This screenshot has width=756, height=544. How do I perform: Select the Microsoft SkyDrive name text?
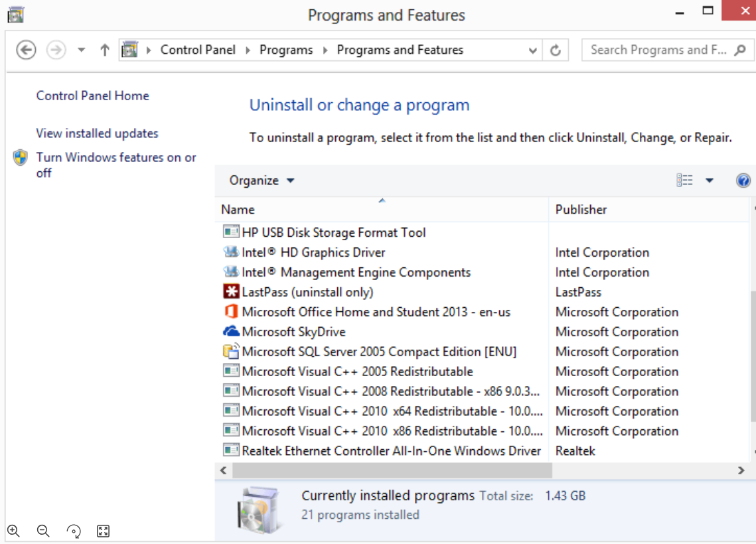293,332
